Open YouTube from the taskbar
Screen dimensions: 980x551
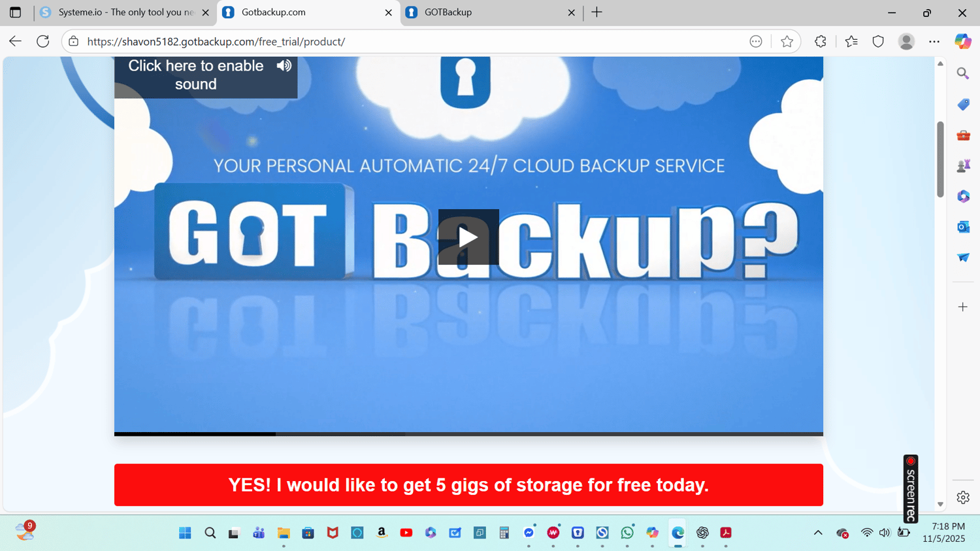(x=406, y=533)
